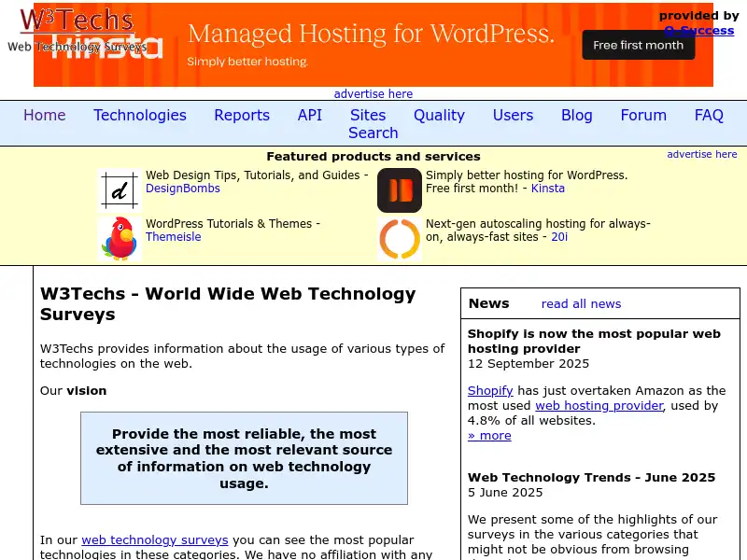
Task: Open the web hosting provider link
Action: click(x=599, y=405)
